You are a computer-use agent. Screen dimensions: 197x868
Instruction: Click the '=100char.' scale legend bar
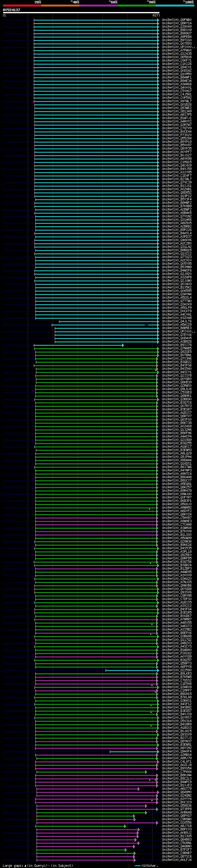[x=138, y=865]
